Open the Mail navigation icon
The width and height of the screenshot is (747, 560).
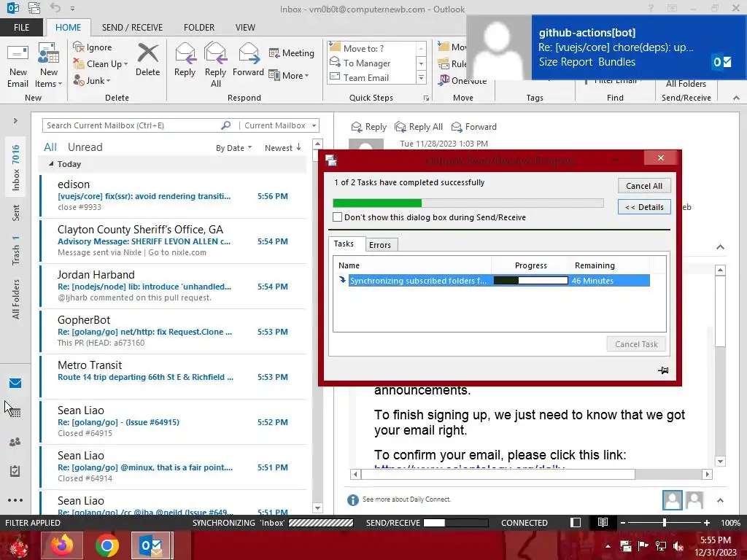(x=15, y=383)
